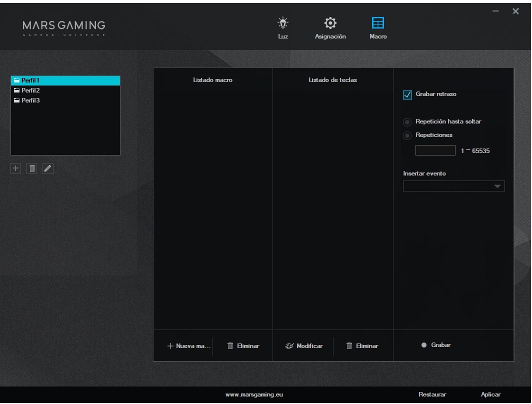Open www.marsgaming.eu link
The image size is (532, 404).
254,394
